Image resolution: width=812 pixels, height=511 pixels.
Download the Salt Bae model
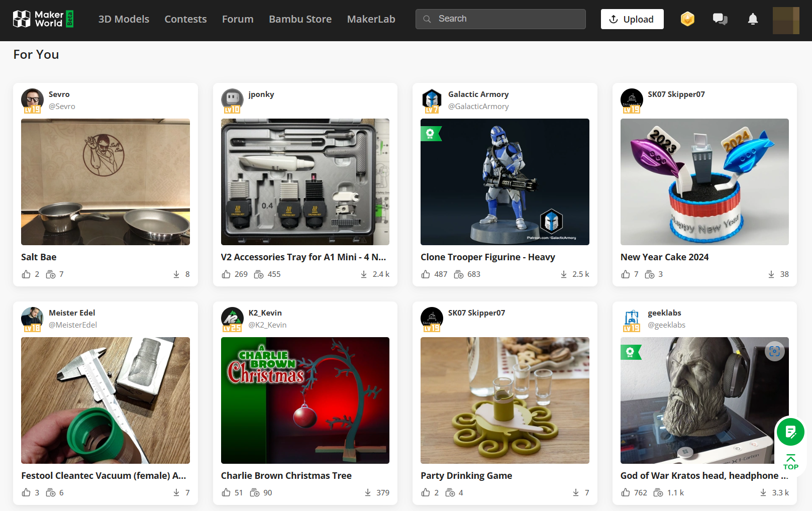click(176, 274)
